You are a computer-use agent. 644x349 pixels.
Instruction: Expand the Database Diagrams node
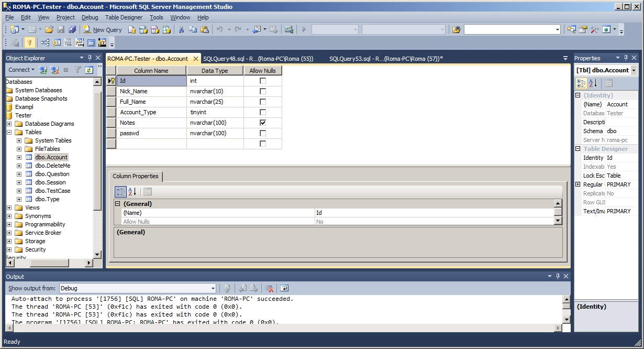tap(9, 124)
